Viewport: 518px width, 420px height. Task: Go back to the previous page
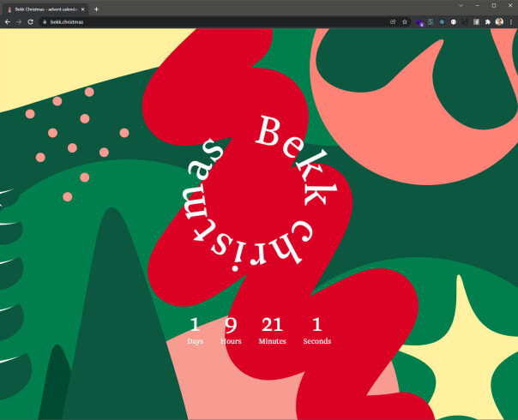pyautogui.click(x=7, y=21)
